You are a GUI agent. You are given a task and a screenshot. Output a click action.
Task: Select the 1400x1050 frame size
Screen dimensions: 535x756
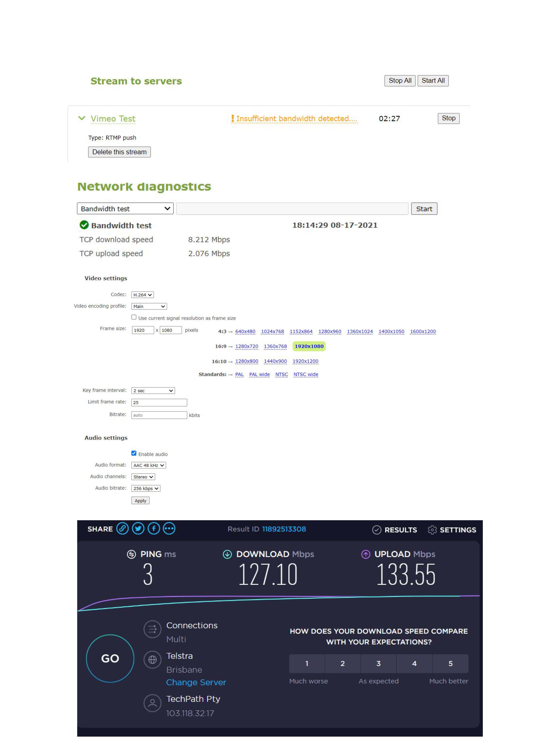coord(391,332)
